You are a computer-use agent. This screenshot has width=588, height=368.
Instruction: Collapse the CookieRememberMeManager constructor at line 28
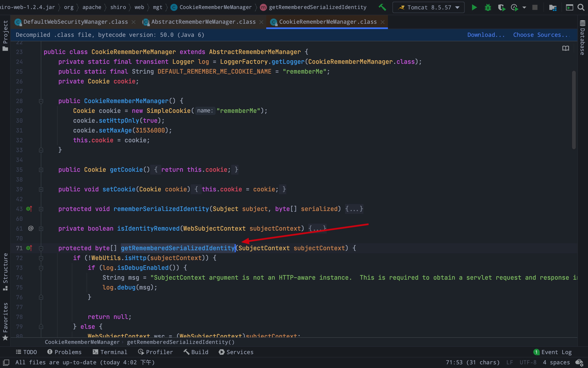click(x=41, y=101)
